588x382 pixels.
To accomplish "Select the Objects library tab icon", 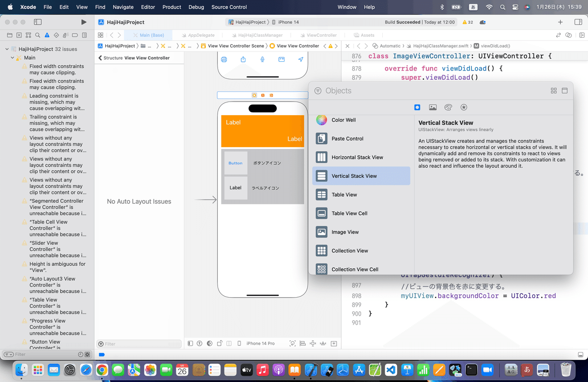I will pyautogui.click(x=417, y=107).
